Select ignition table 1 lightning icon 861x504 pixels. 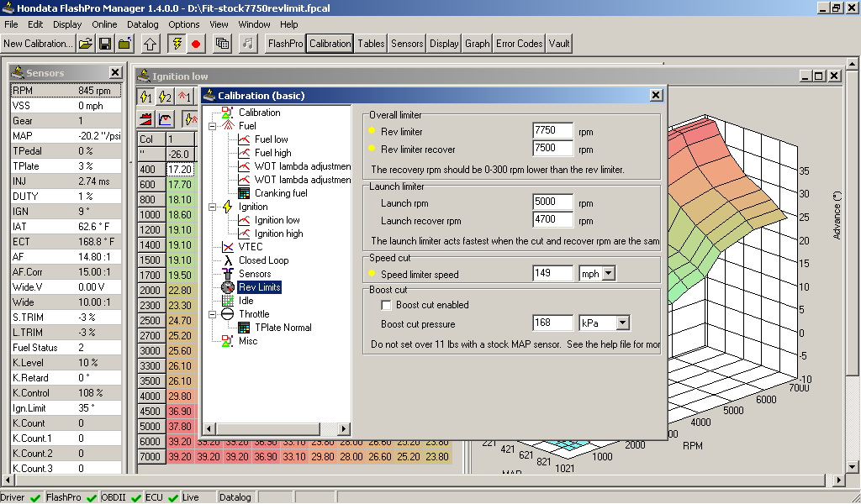145,97
